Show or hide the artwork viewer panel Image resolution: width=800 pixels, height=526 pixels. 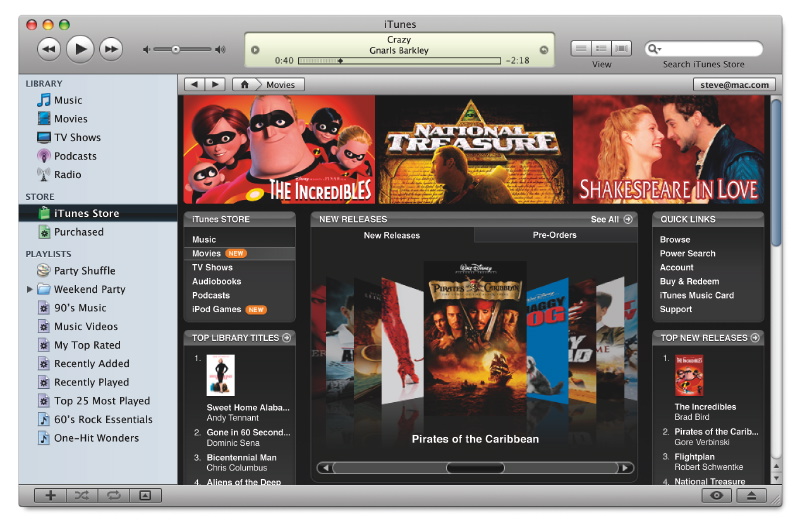pos(144,495)
